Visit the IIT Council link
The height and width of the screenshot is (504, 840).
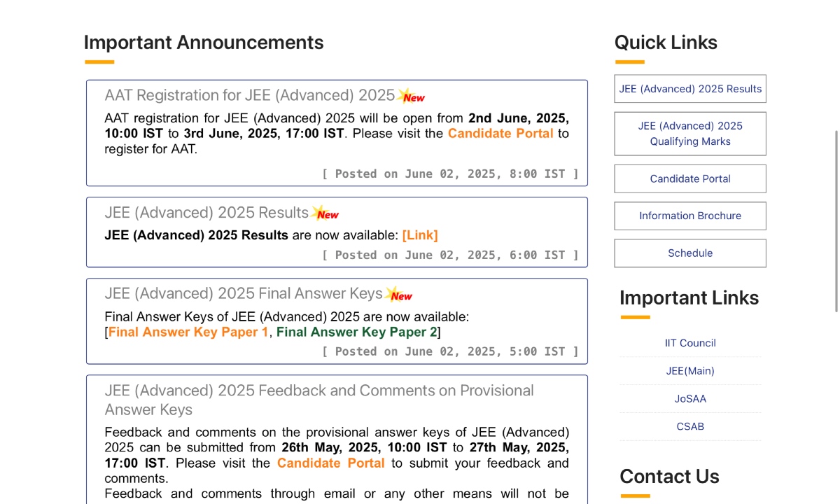point(690,343)
